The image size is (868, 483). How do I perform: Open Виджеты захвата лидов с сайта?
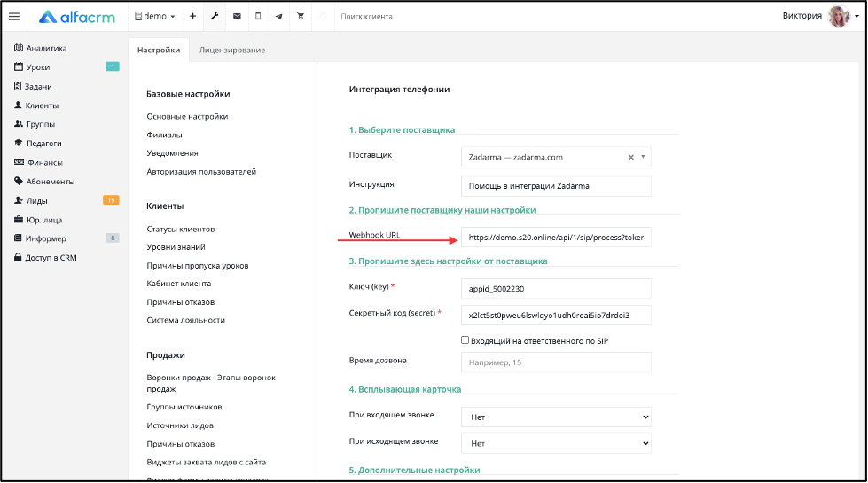tap(207, 463)
